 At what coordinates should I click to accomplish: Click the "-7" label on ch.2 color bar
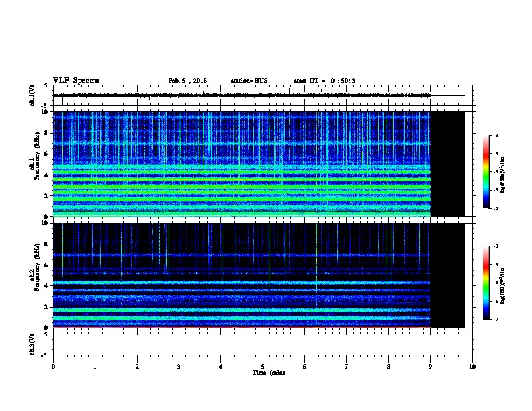point(495,320)
